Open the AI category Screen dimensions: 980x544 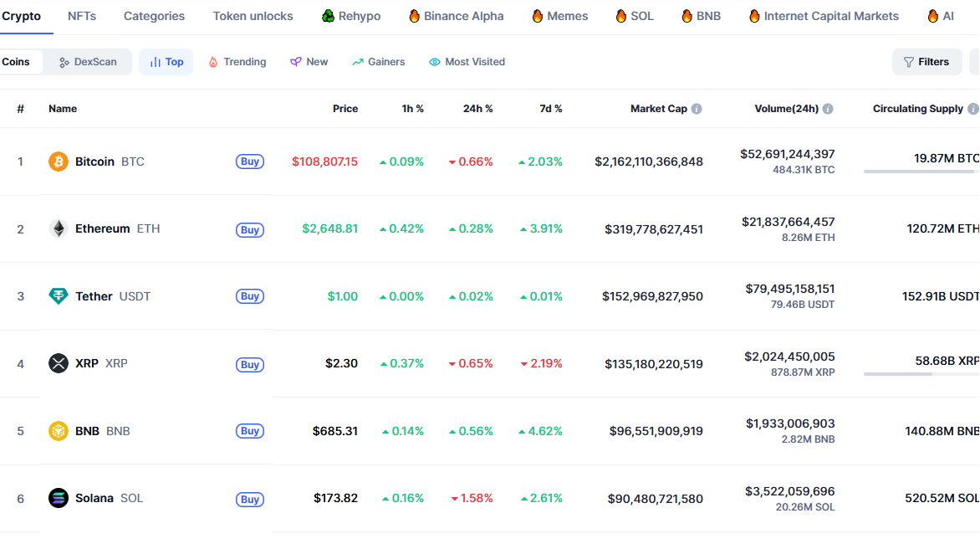941,16
